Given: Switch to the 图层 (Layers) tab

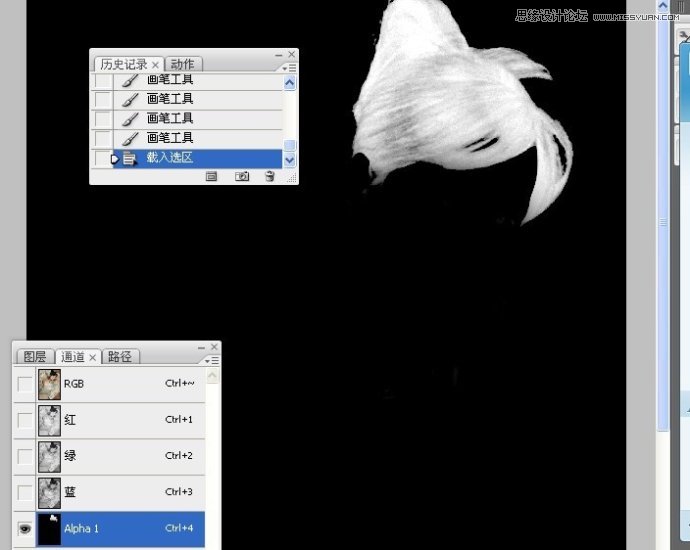Looking at the screenshot, I should click(x=34, y=356).
